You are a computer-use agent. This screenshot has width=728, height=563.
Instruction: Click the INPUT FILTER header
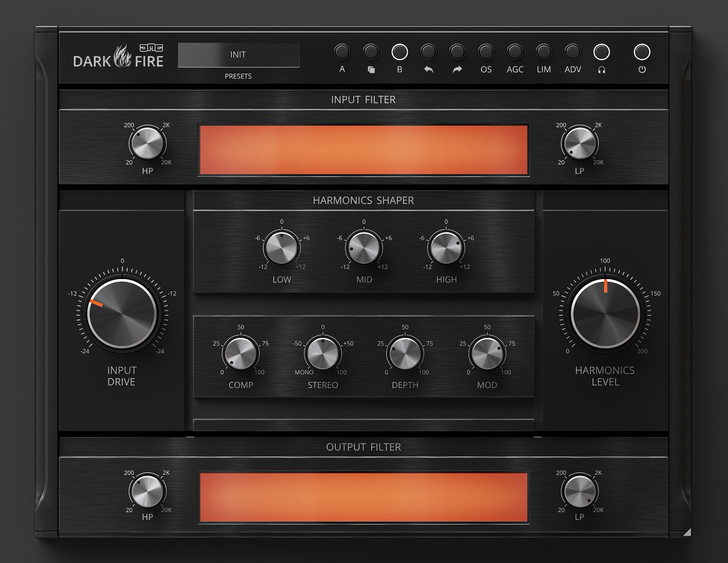coord(363,99)
